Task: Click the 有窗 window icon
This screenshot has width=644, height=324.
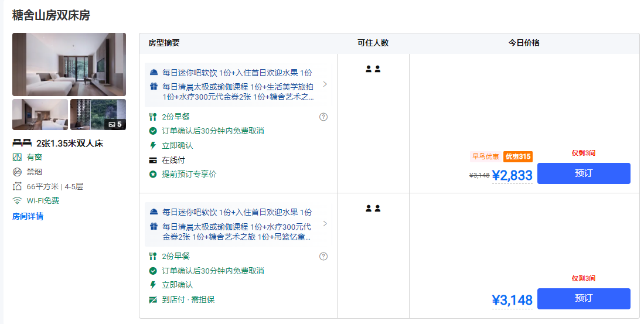Action: [x=17, y=157]
